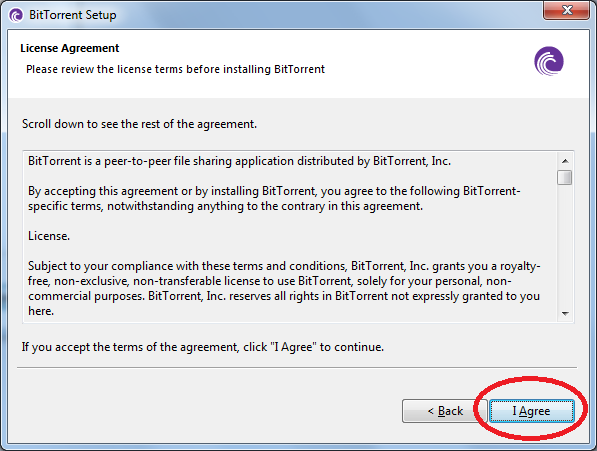Click the "BitTorrent Setup" window title text

pos(73,15)
